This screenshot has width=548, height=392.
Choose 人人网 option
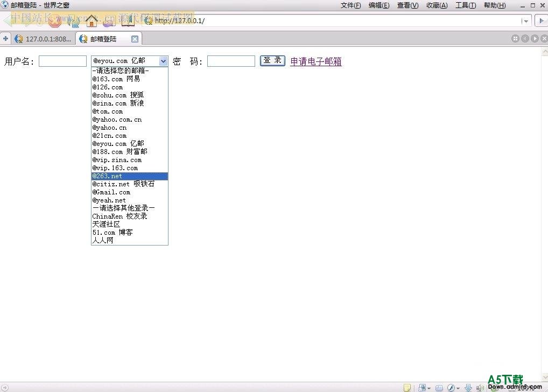click(x=130, y=240)
